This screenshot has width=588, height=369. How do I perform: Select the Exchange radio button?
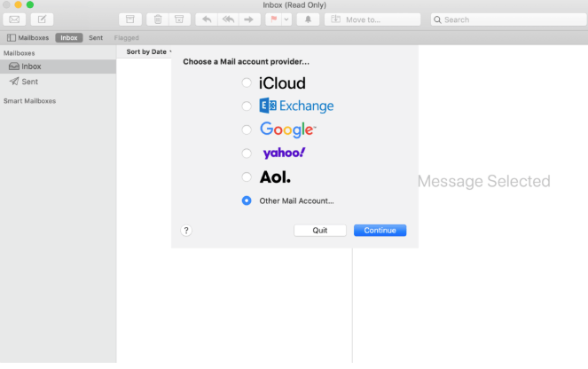(247, 106)
